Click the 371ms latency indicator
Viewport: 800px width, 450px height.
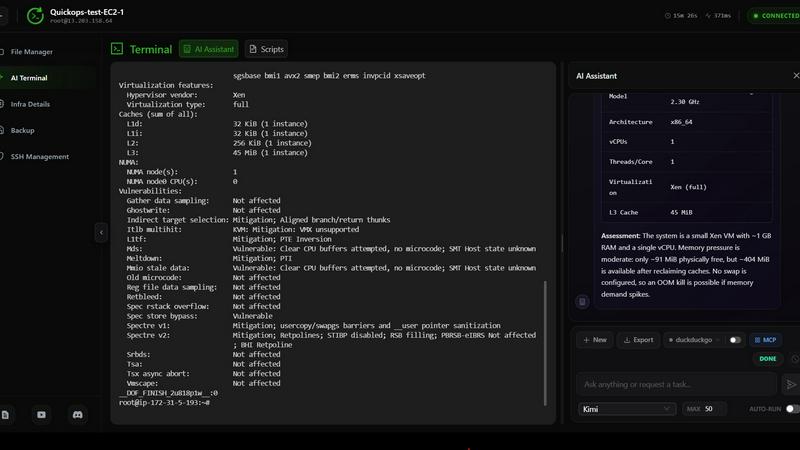[718, 16]
